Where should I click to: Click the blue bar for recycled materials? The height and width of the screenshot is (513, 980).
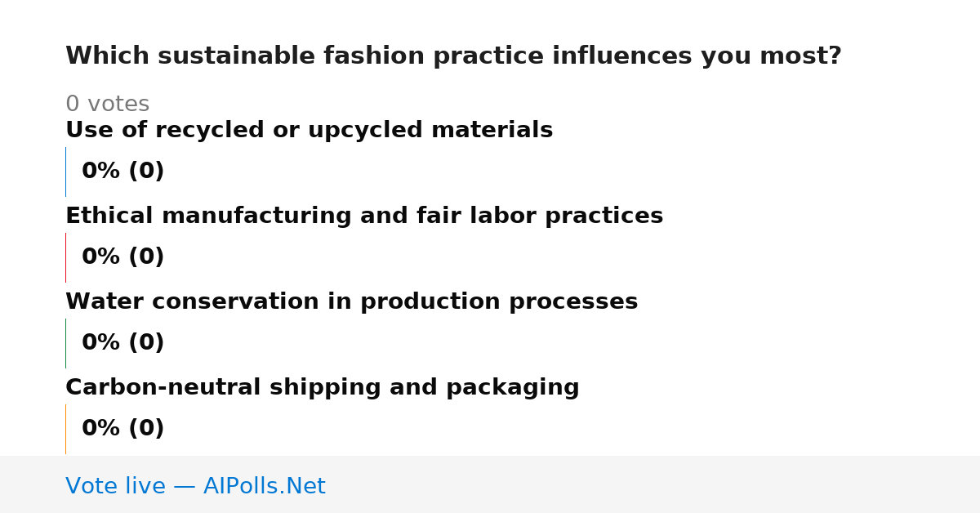65,172
